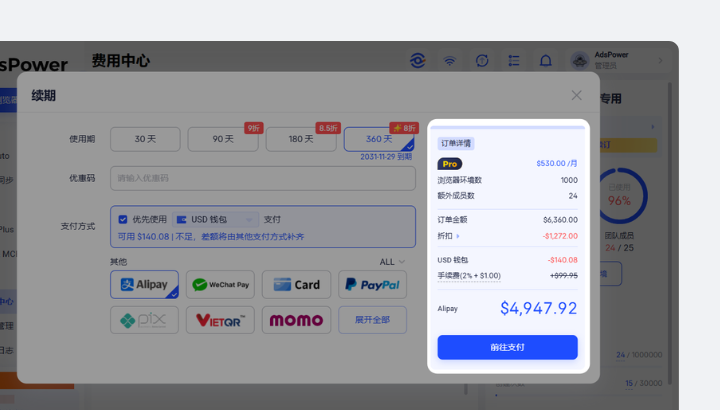Select the 360 天 duration option
This screenshot has height=410, width=720.
[x=379, y=139]
